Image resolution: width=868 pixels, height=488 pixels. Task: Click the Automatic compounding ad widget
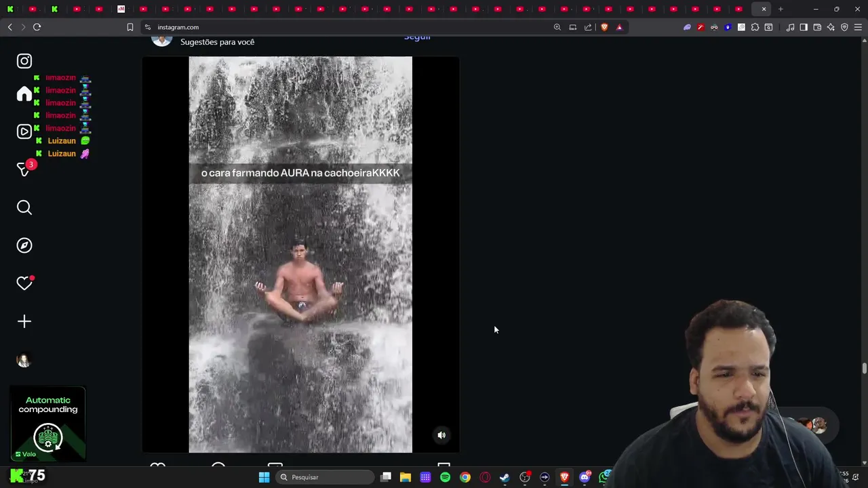point(48,424)
